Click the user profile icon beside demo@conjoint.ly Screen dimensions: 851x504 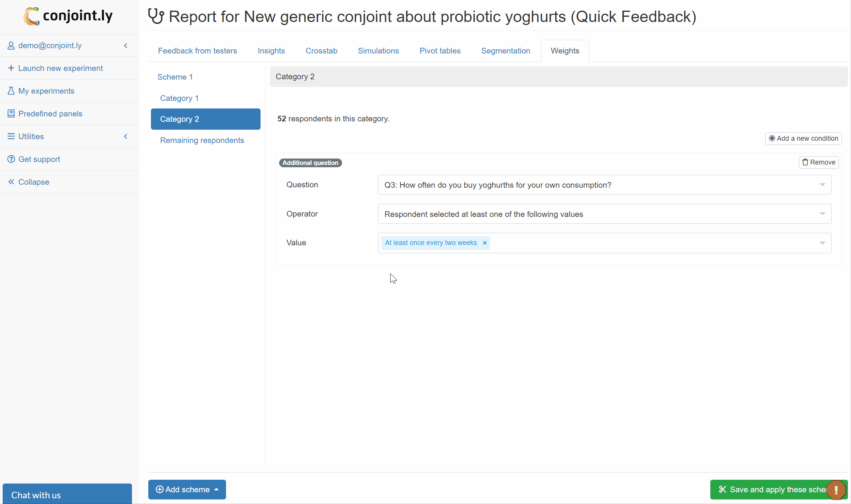pos(11,46)
